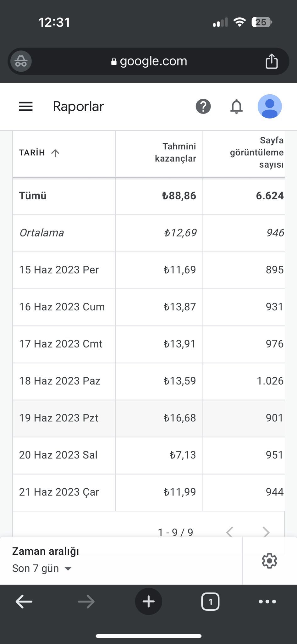Open the tab switcher showing 1 tab
Image resolution: width=297 pixels, height=644 pixels.
point(210,602)
